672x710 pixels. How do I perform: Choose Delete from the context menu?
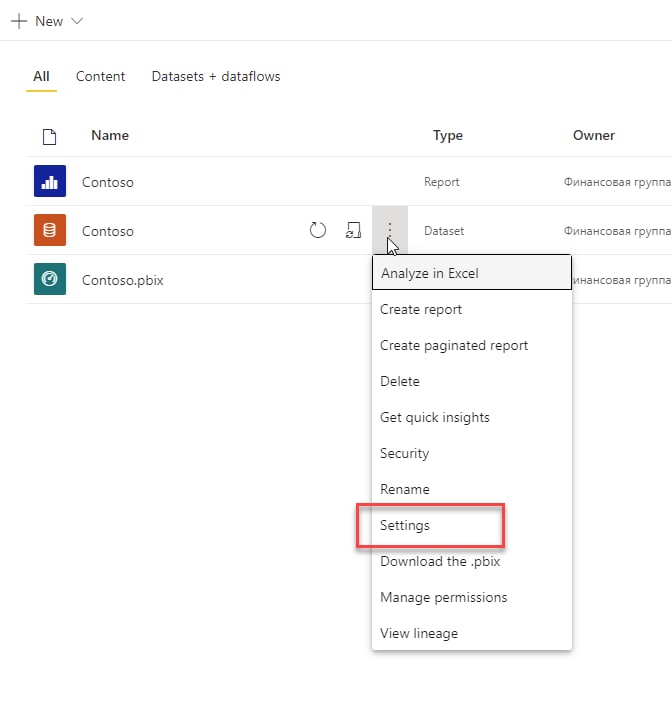pyautogui.click(x=472, y=381)
